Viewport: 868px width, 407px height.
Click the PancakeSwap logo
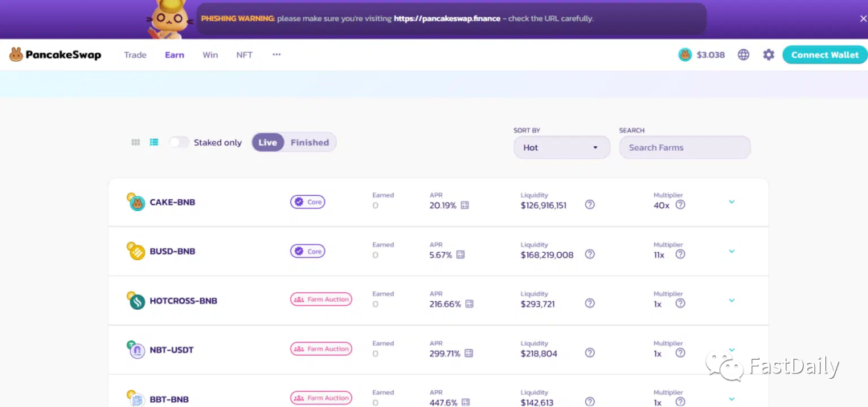(x=55, y=55)
